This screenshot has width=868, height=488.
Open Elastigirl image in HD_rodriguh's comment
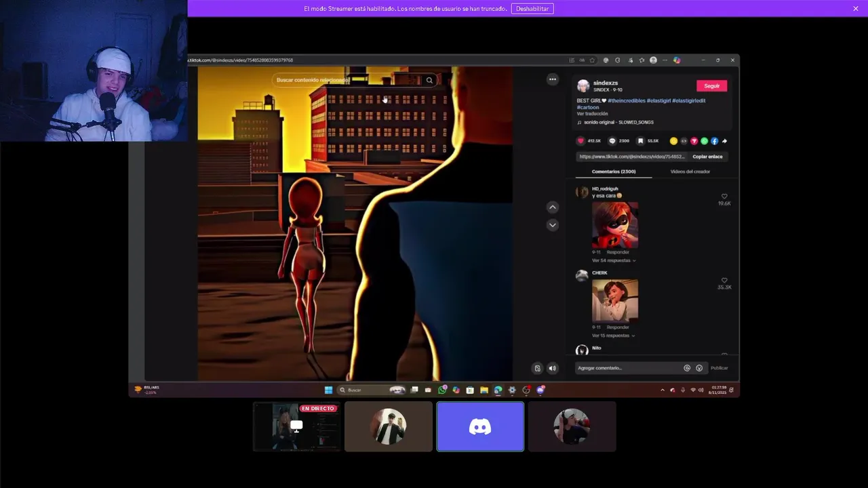click(615, 225)
